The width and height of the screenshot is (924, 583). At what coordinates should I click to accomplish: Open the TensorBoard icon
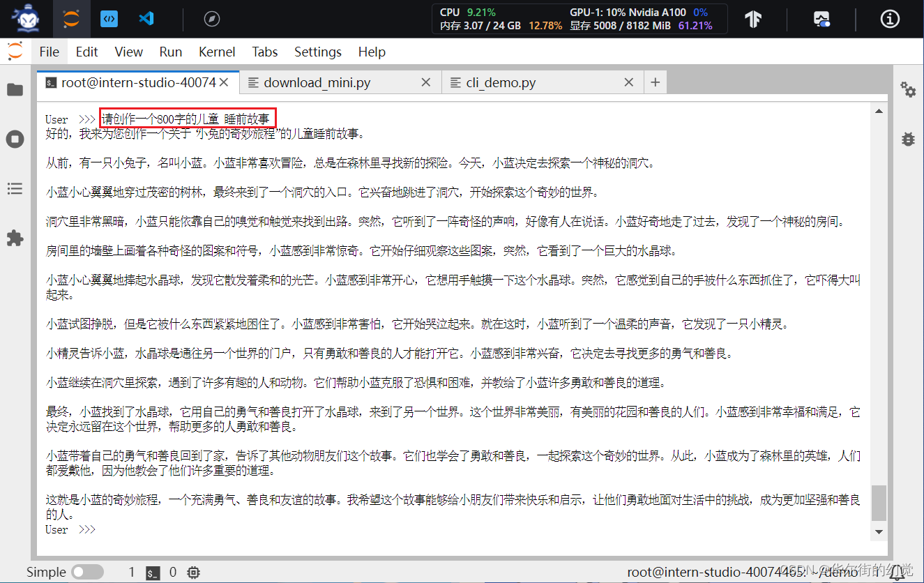[x=753, y=19]
